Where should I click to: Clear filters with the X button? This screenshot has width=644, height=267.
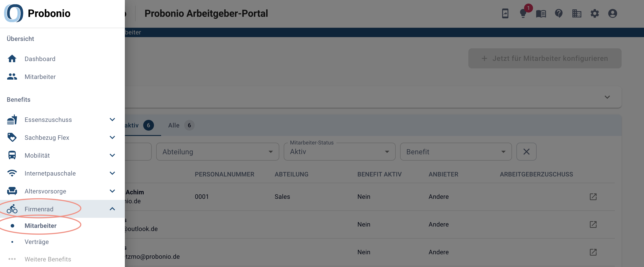tap(526, 152)
